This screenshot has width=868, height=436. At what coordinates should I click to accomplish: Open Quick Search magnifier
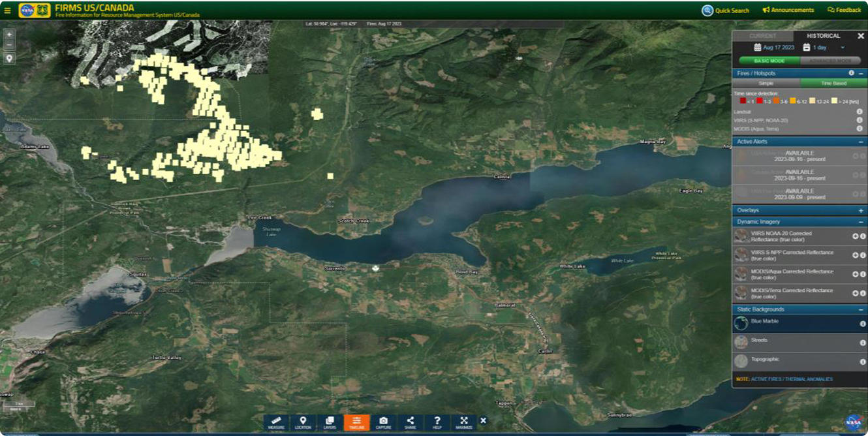point(707,10)
